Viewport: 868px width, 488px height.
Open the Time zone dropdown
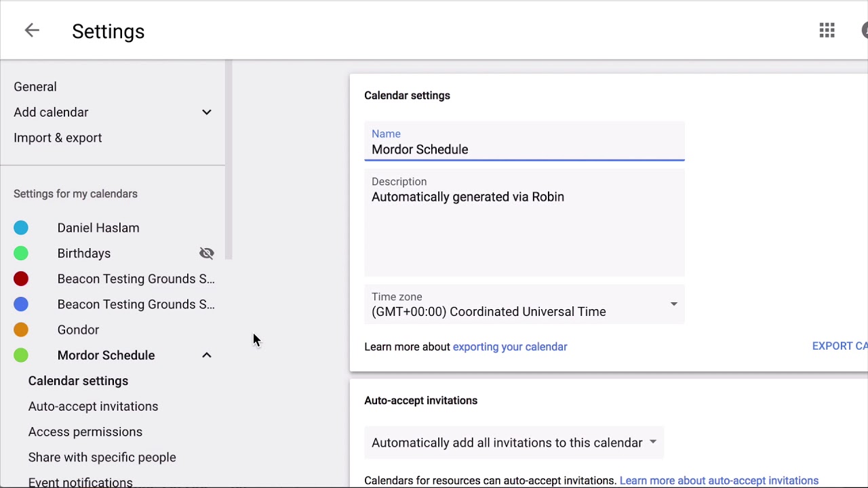tap(524, 305)
